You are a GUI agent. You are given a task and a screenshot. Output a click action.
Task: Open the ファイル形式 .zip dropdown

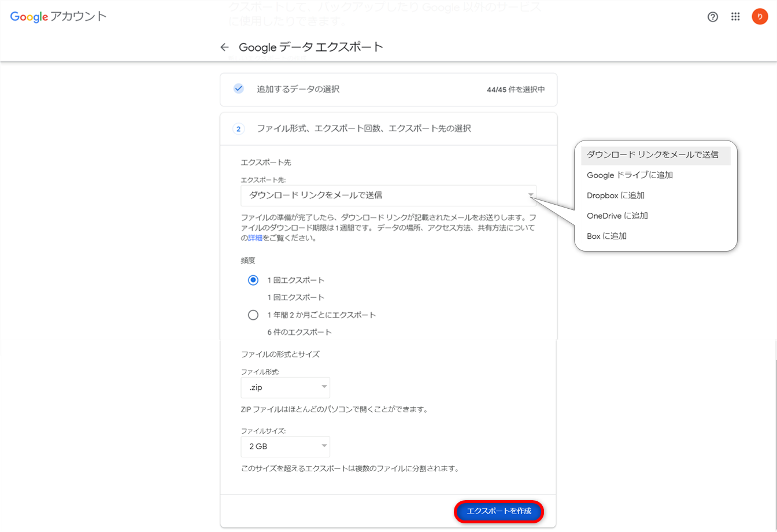click(x=285, y=387)
